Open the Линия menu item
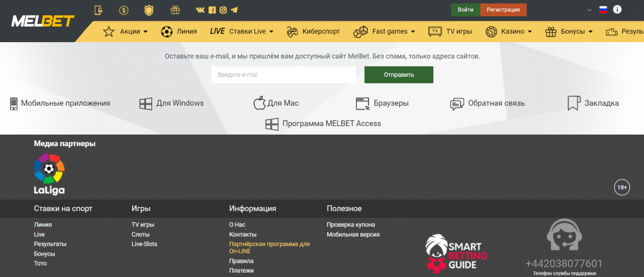This screenshot has height=277, width=644. coord(186,31)
